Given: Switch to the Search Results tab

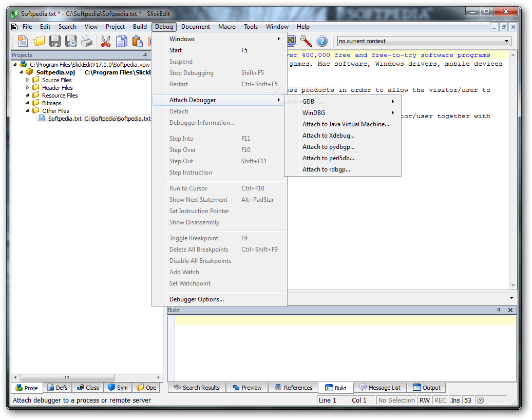Looking at the screenshot, I should tap(197, 388).
